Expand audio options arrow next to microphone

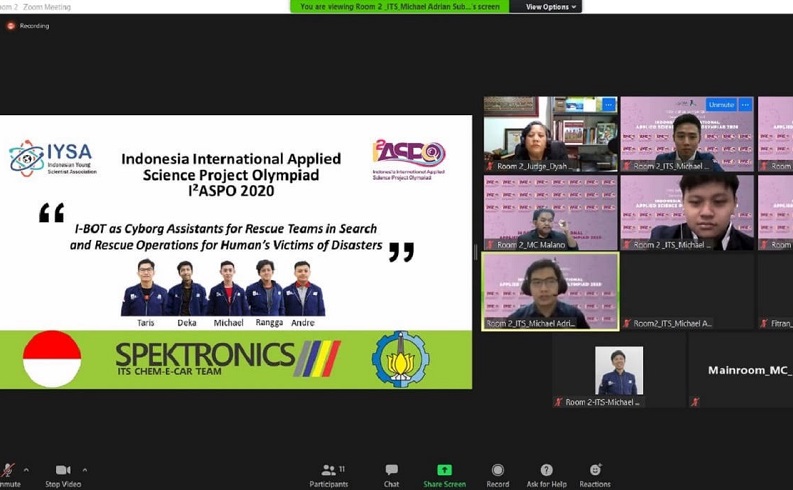coord(26,470)
